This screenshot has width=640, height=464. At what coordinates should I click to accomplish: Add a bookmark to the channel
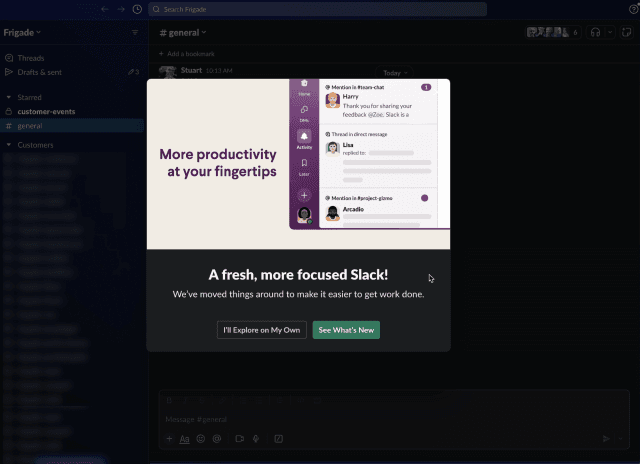(x=187, y=54)
